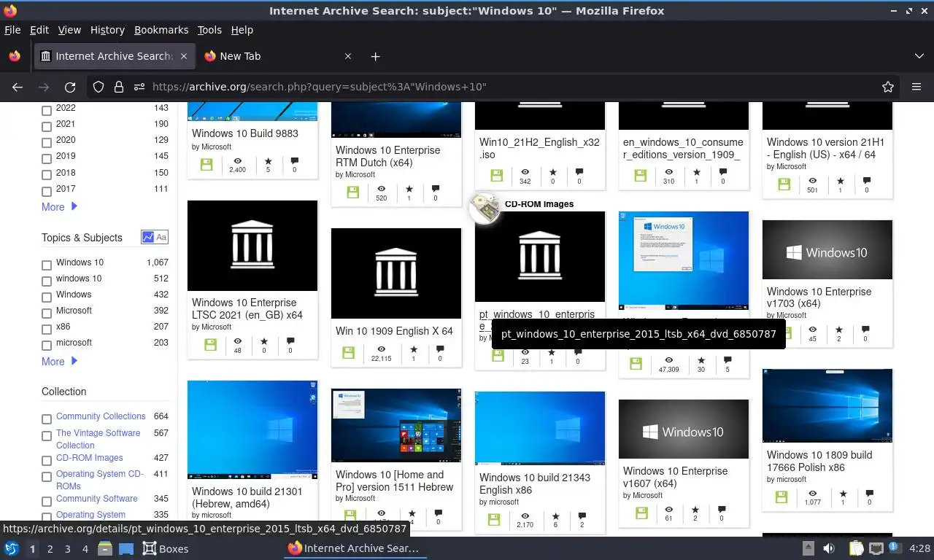The width and height of the screenshot is (934, 560).
Task: Check the 2019 year filter
Action: click(47, 159)
